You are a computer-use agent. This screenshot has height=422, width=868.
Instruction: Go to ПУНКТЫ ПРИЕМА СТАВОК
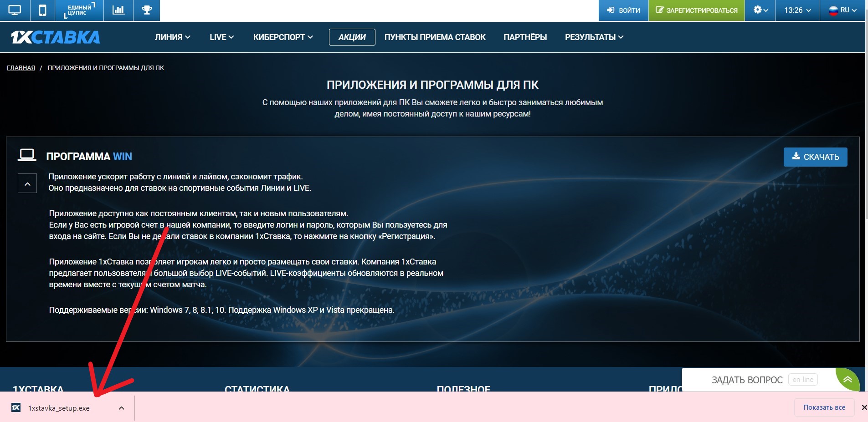click(435, 37)
